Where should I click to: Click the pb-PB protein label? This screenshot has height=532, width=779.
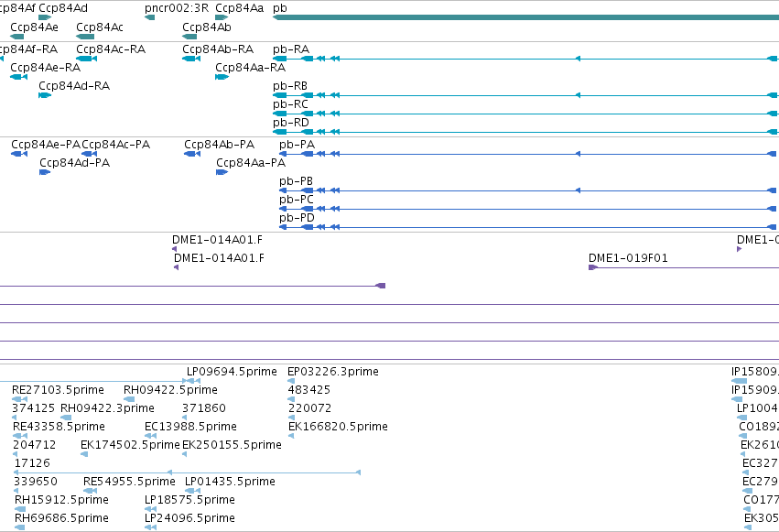[296, 181]
